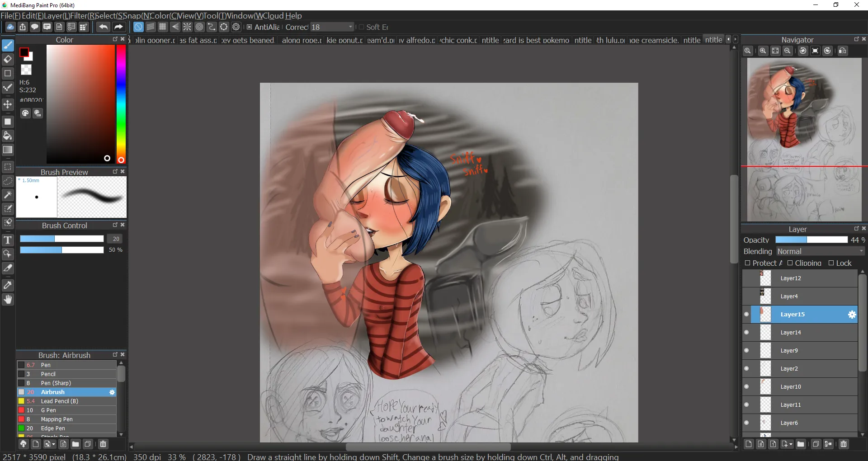This screenshot has width=868, height=461.
Task: Toggle the AntiAlias option in the toolbar
Action: [249, 27]
